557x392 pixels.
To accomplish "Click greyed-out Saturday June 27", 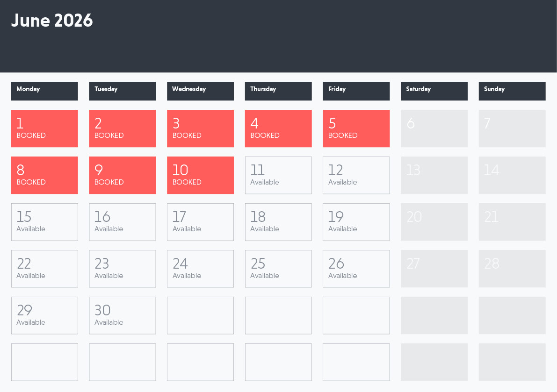I will click(434, 269).
